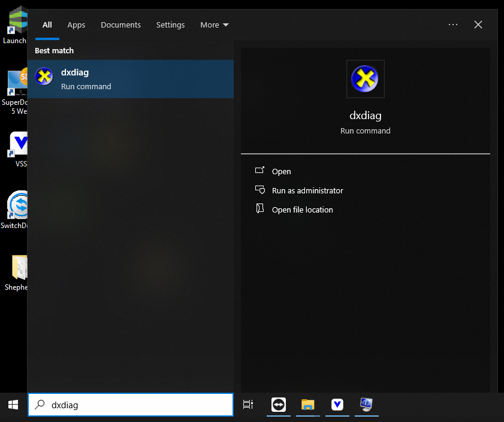Switch to the All search tab

point(47,25)
